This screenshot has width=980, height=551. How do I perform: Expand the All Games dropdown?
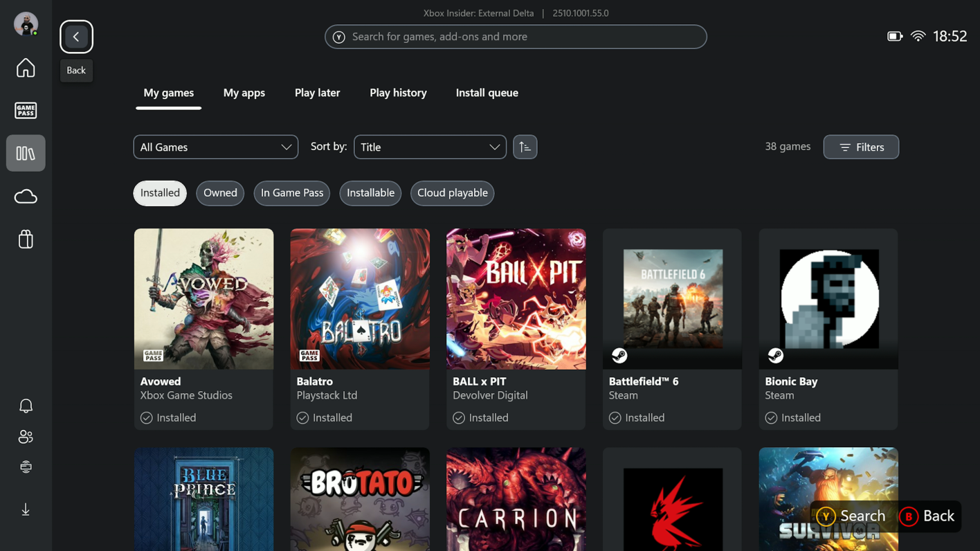pyautogui.click(x=215, y=147)
